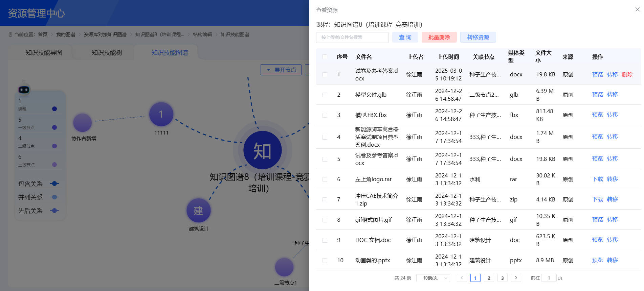Tick checkbox for row 1 试卷及参考答案
Image resolution: width=644 pixels, height=291 pixels.
(x=325, y=74)
